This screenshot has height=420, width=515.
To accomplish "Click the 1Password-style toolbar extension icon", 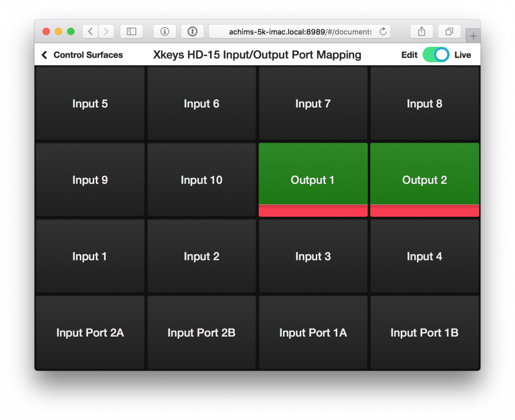I will [193, 31].
